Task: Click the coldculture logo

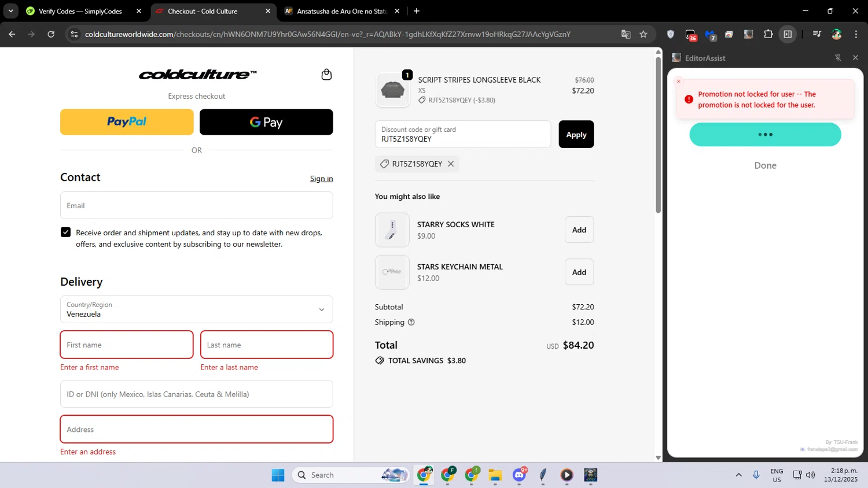Action: click(x=197, y=74)
